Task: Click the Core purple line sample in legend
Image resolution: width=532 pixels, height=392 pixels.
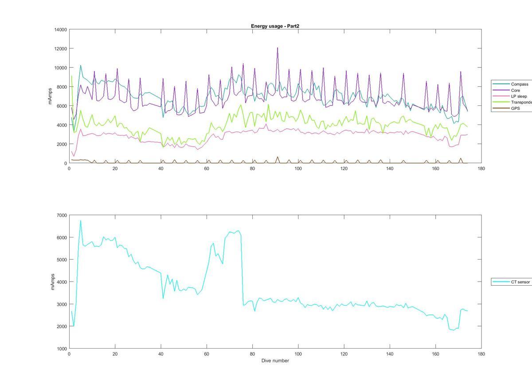Action: (x=501, y=90)
